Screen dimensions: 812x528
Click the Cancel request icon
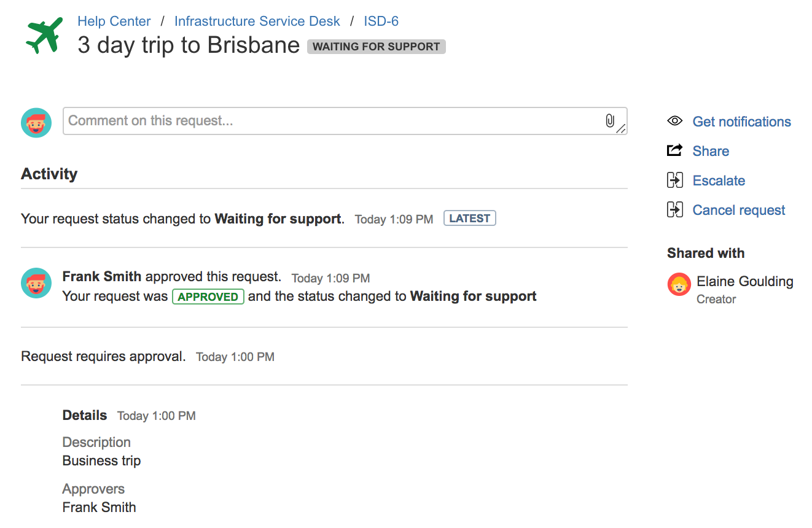674,209
